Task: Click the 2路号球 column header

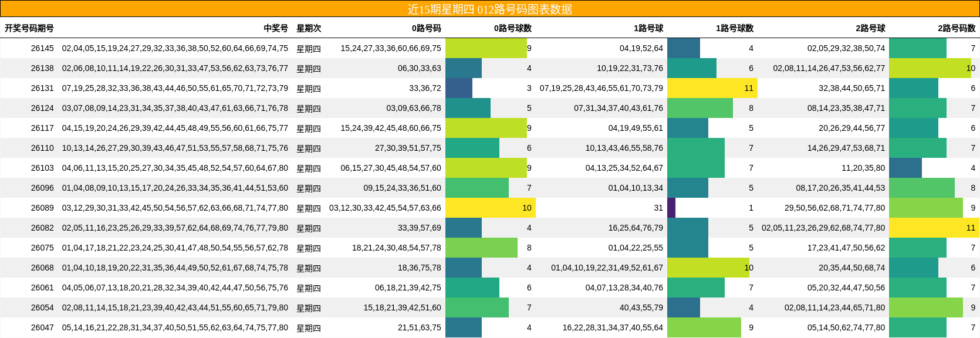Action: 870,28
